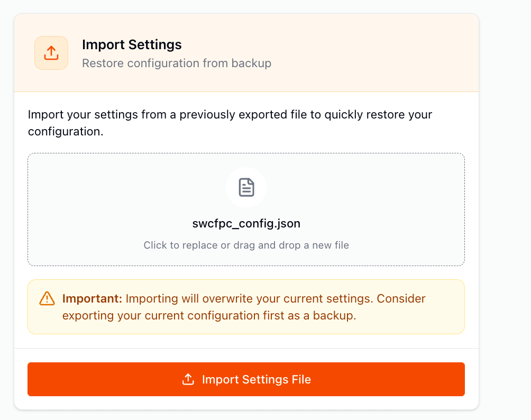This screenshot has height=420, width=531.
Task: Click the upload arrow inside the orange button
Action: pyautogui.click(x=188, y=379)
